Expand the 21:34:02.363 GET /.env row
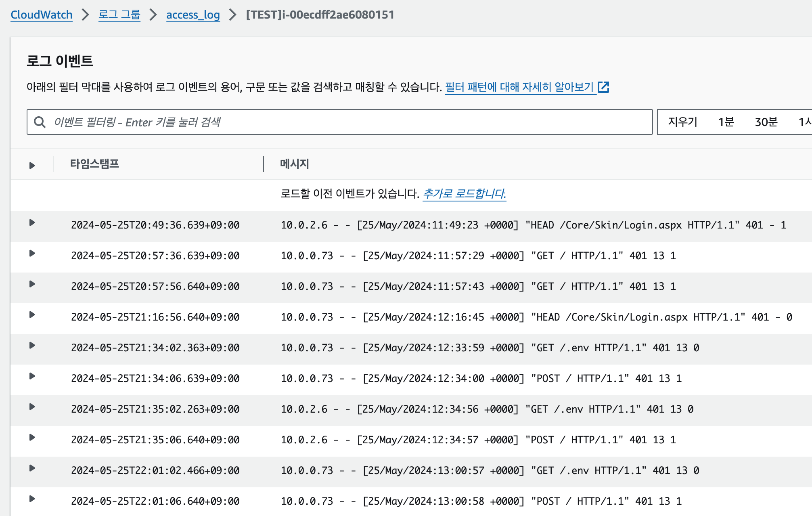The image size is (812, 516). 32,346
